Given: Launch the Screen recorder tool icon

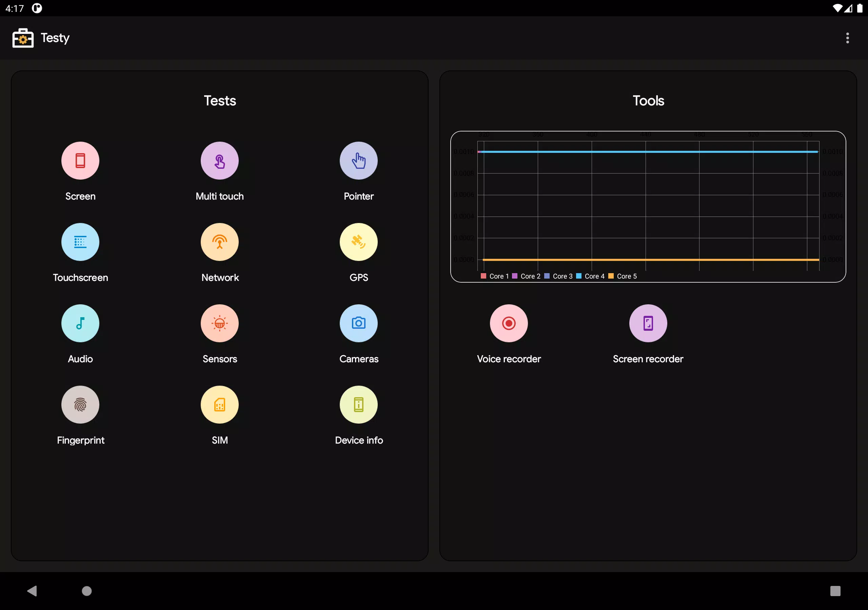Looking at the screenshot, I should coord(648,323).
